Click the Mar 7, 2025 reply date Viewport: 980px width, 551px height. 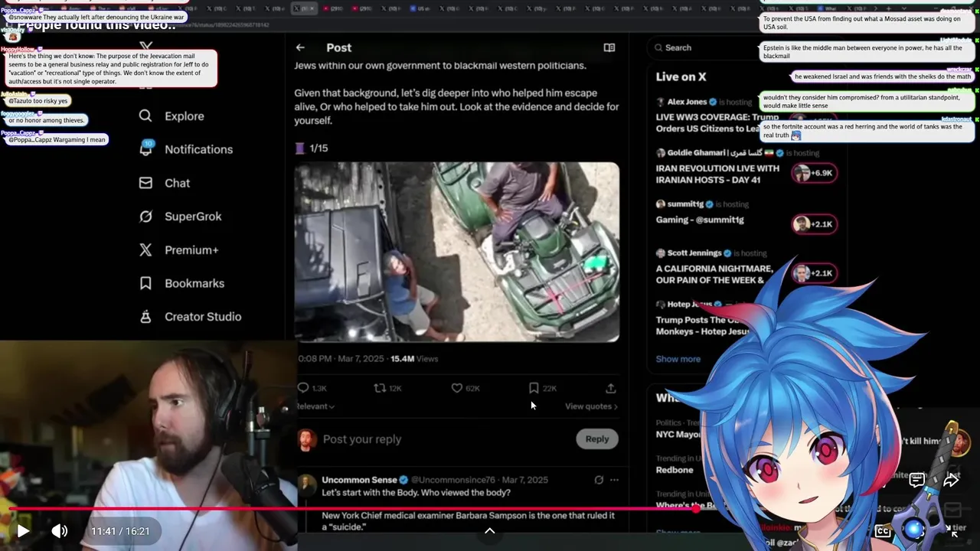click(x=525, y=480)
